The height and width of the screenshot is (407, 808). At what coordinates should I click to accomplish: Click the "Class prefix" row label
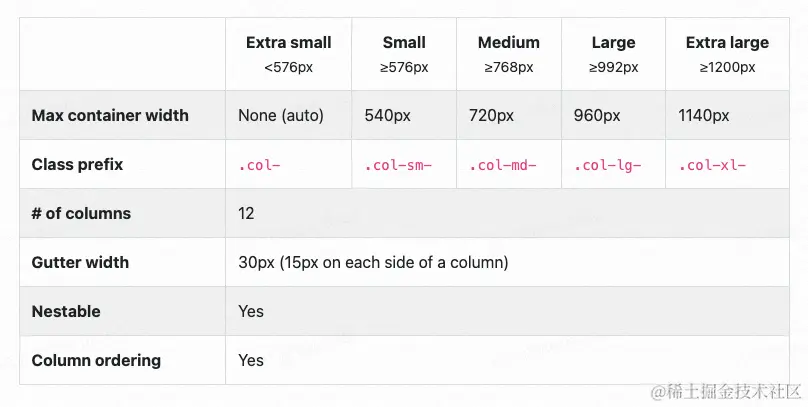point(77,165)
